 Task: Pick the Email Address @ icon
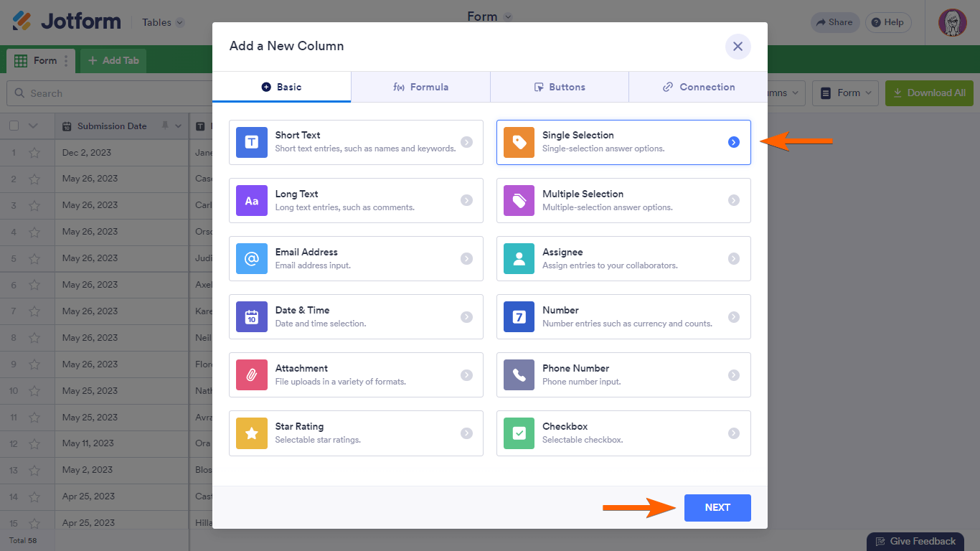(x=252, y=259)
